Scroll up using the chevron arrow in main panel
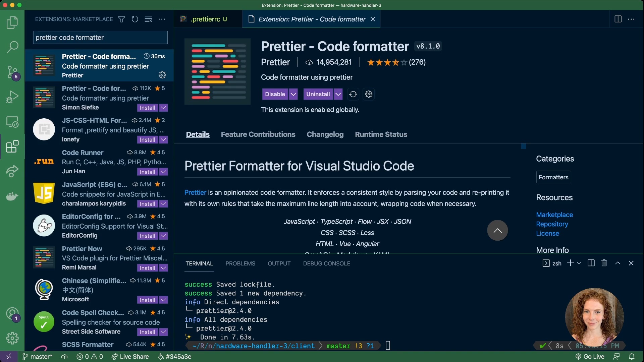 tap(497, 230)
